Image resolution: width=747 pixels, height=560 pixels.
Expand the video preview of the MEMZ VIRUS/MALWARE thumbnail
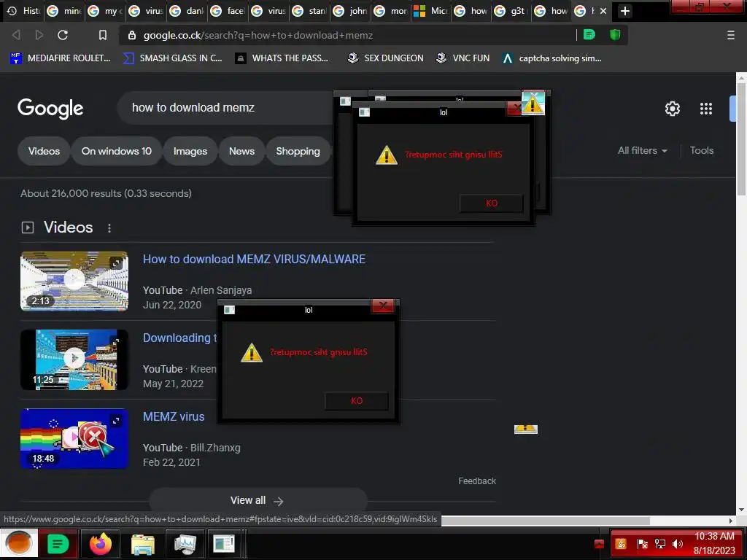(116, 262)
